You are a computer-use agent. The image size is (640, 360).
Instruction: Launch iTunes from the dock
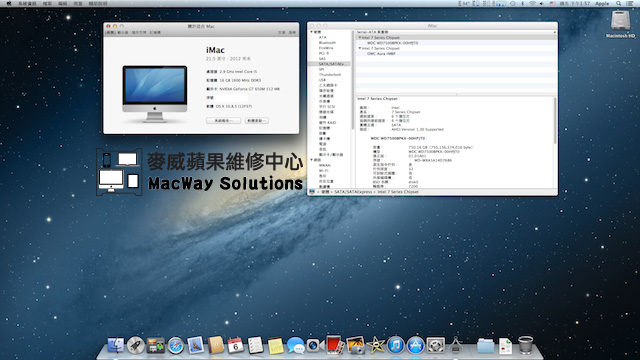point(396,346)
